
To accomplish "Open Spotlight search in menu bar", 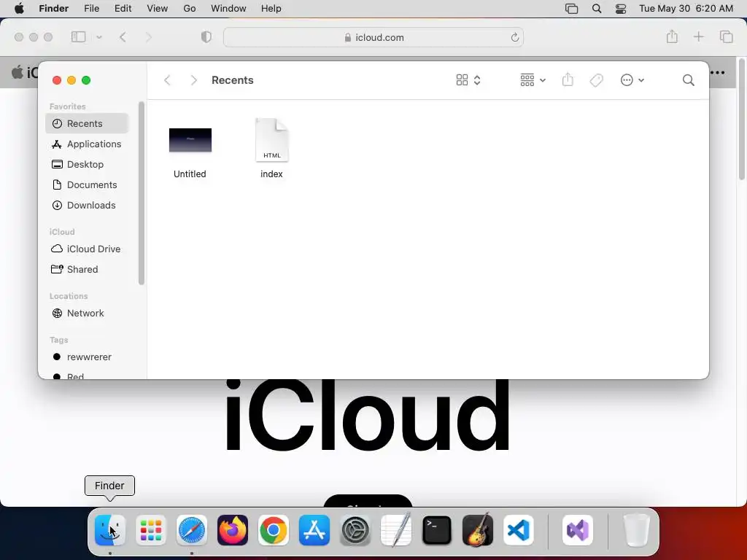I will click(x=597, y=9).
